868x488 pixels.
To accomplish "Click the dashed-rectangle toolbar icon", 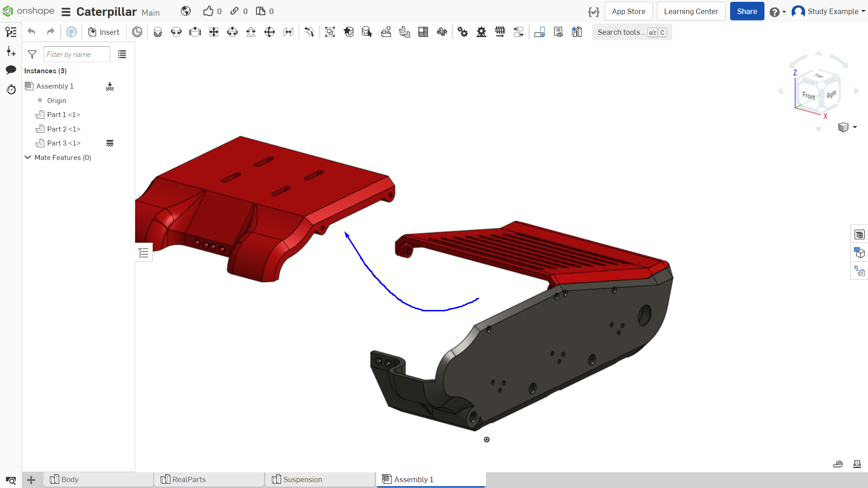I will click(x=539, y=32).
